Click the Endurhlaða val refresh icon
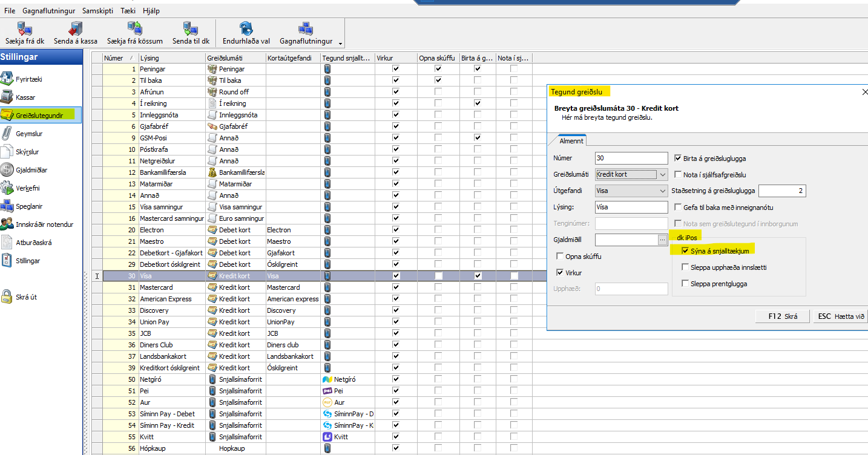Screen dimensions: 868x455 pyautogui.click(x=246, y=28)
